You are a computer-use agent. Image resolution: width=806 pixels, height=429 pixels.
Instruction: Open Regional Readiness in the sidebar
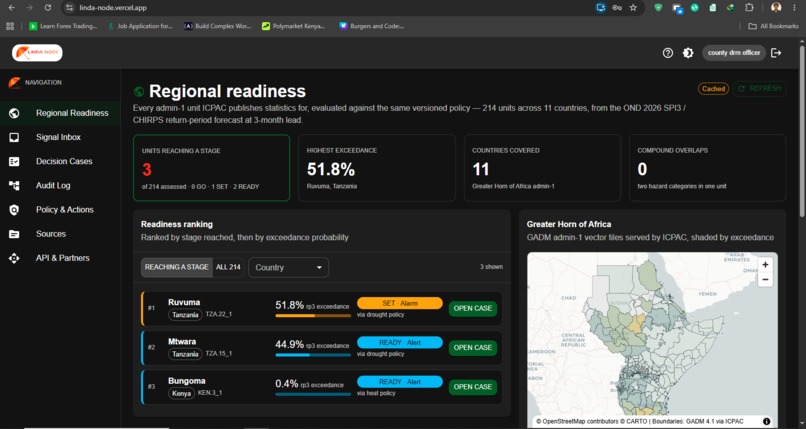click(x=60, y=113)
